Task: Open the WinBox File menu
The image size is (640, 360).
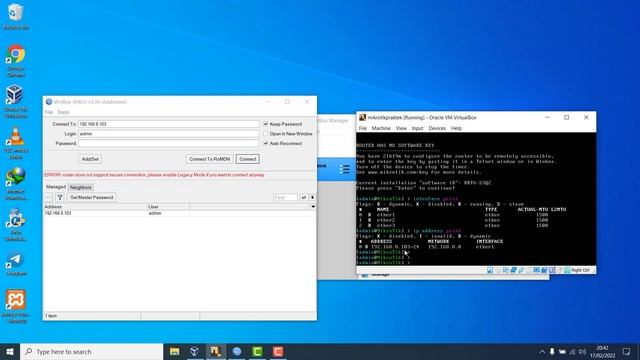Action: [49, 112]
